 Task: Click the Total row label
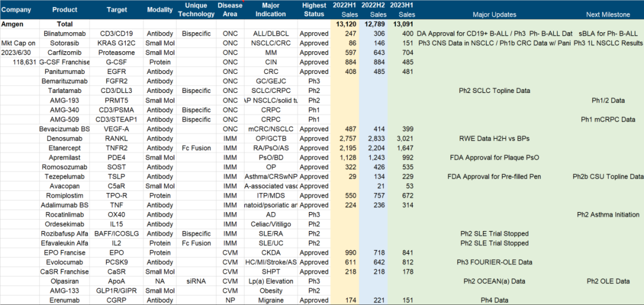click(65, 24)
